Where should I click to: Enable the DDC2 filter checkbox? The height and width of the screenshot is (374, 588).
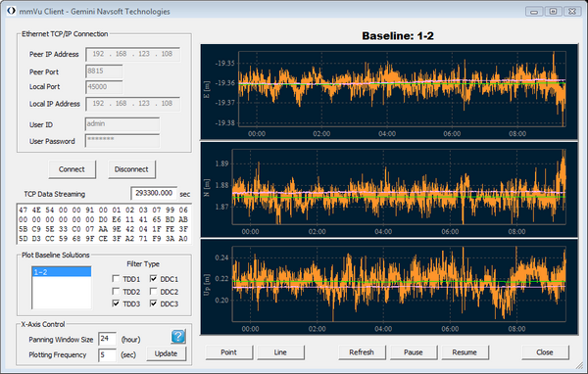[x=153, y=291]
